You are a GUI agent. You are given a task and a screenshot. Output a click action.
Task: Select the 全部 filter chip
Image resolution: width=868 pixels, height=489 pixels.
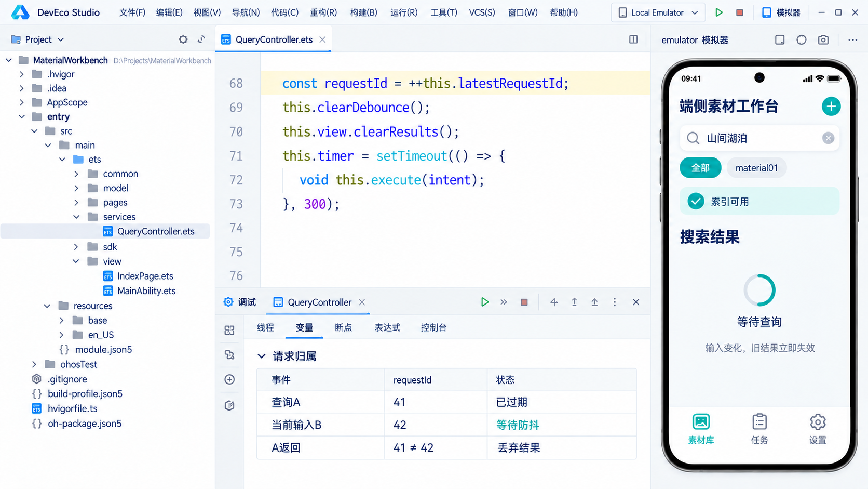click(700, 168)
